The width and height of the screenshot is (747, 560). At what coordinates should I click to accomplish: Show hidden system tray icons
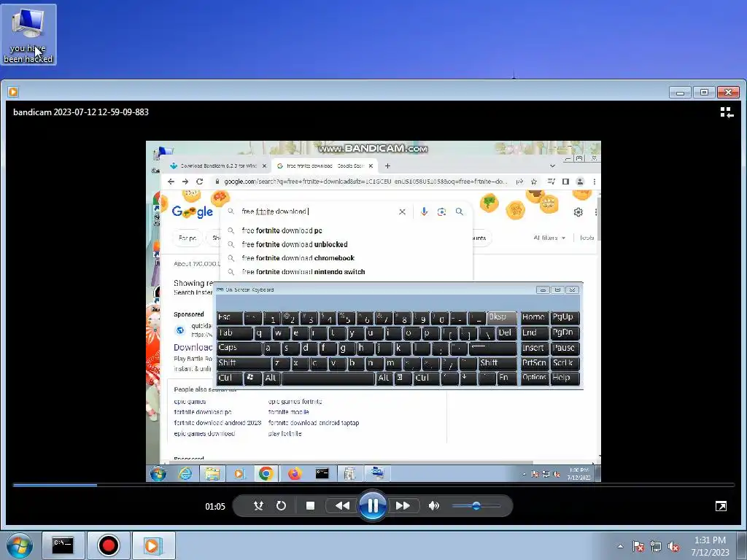(x=620, y=547)
